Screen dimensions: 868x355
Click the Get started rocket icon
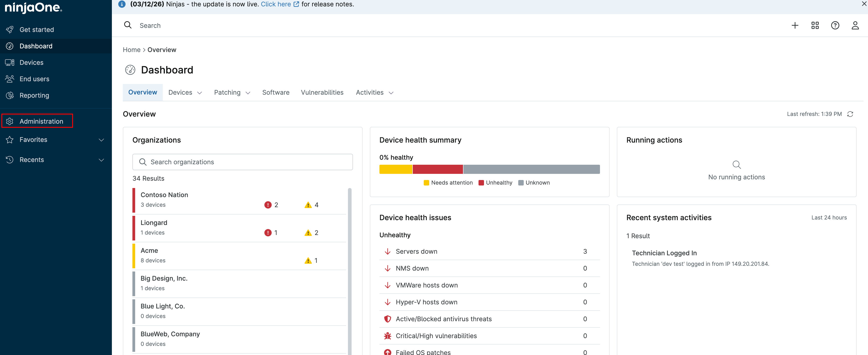click(x=10, y=30)
